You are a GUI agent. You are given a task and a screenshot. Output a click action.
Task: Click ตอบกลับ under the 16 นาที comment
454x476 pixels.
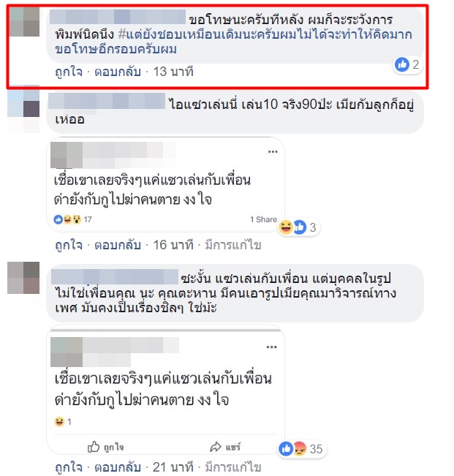click(118, 245)
